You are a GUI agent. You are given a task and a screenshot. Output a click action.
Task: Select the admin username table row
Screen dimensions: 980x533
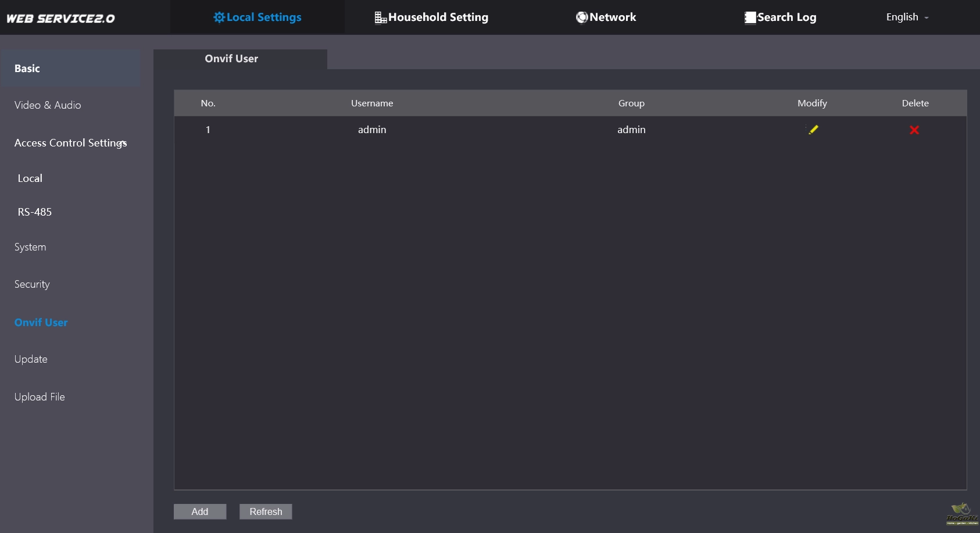(372, 130)
